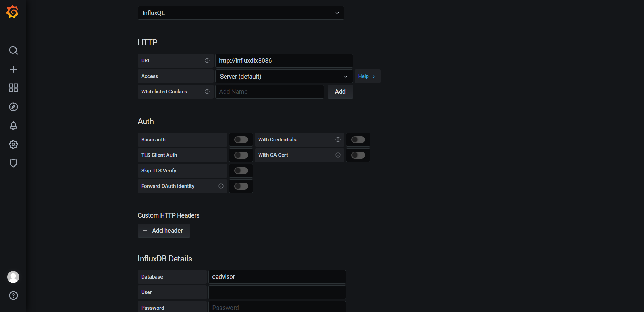Image resolution: width=644 pixels, height=312 pixels.
Task: Show info tooltip for With CA Cert
Action: (x=338, y=155)
